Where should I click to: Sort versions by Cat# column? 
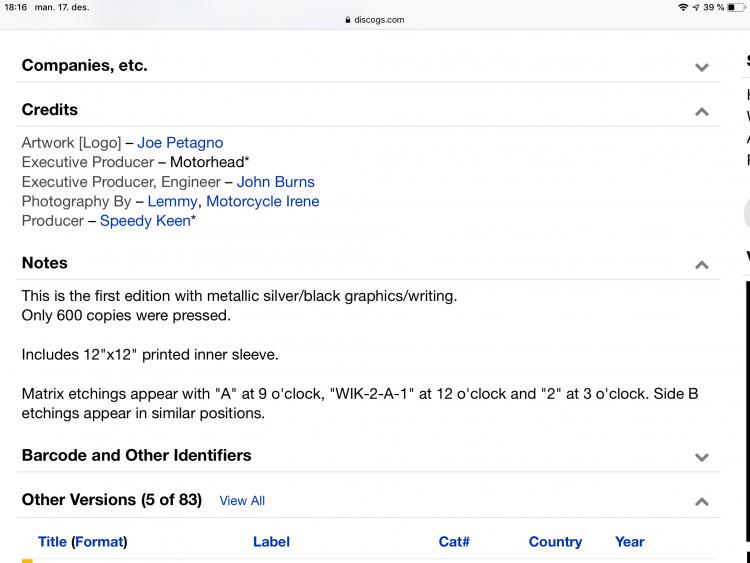(454, 542)
